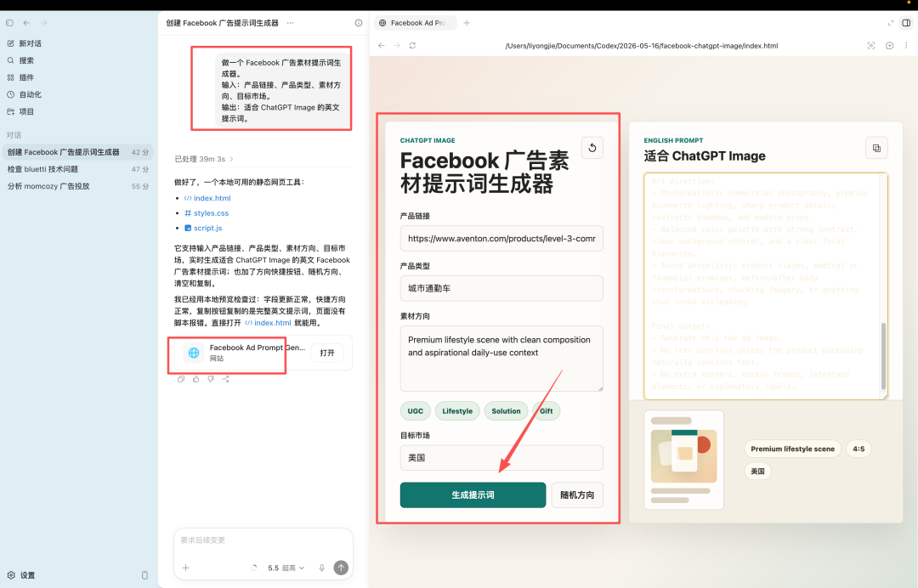Click the thumbs down icon
The height and width of the screenshot is (588, 918).
(x=211, y=379)
